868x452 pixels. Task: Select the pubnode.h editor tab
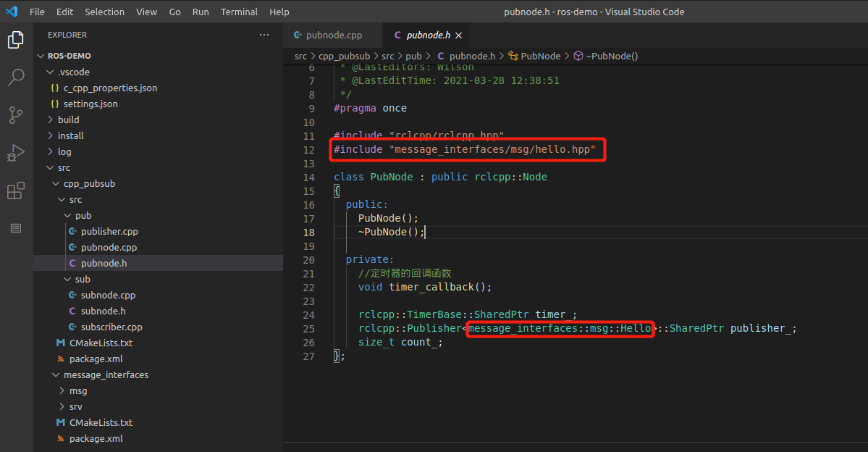427,35
